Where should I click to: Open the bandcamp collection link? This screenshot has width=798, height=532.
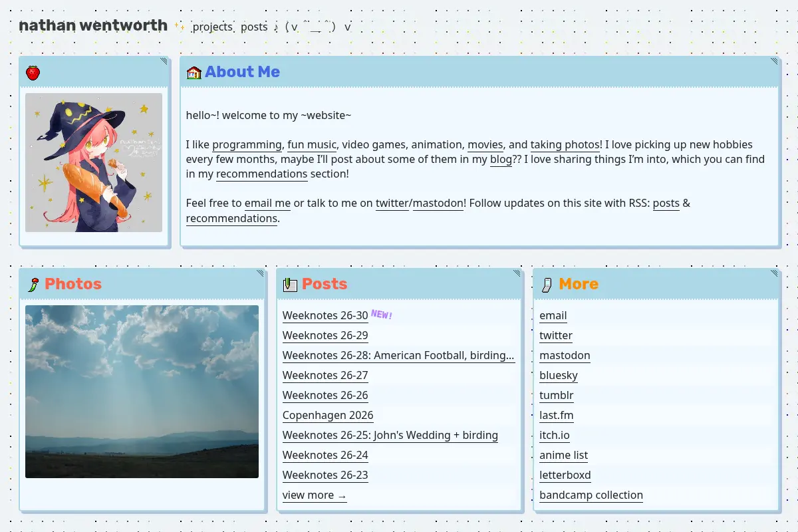click(591, 495)
